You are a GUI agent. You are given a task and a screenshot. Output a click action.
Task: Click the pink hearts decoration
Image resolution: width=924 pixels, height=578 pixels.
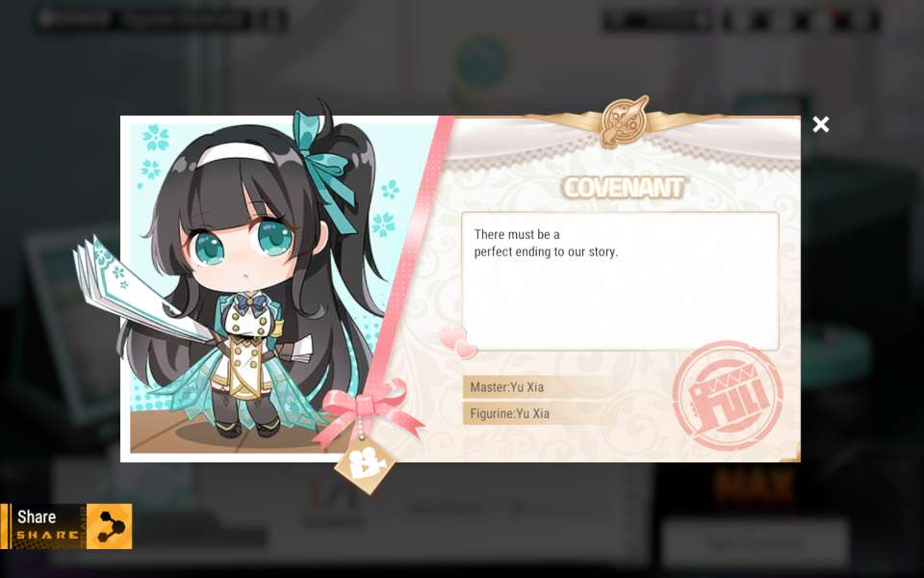[458, 343]
